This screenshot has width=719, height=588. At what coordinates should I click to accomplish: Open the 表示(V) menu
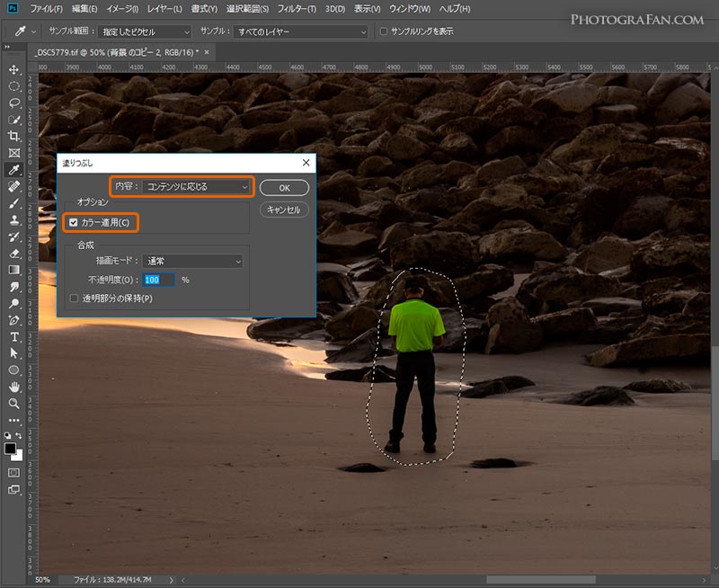368,9
